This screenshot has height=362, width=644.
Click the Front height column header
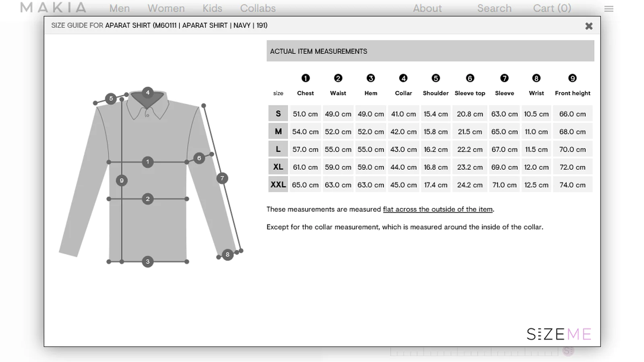coord(572,93)
